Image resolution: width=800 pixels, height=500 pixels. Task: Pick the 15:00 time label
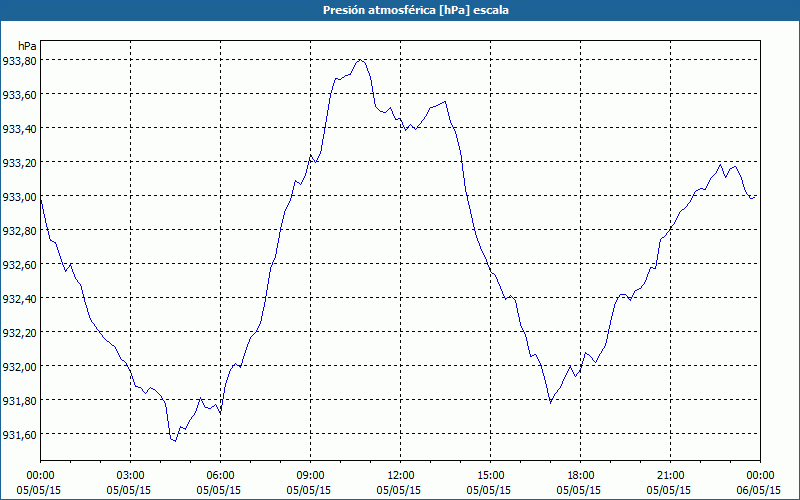[490, 476]
